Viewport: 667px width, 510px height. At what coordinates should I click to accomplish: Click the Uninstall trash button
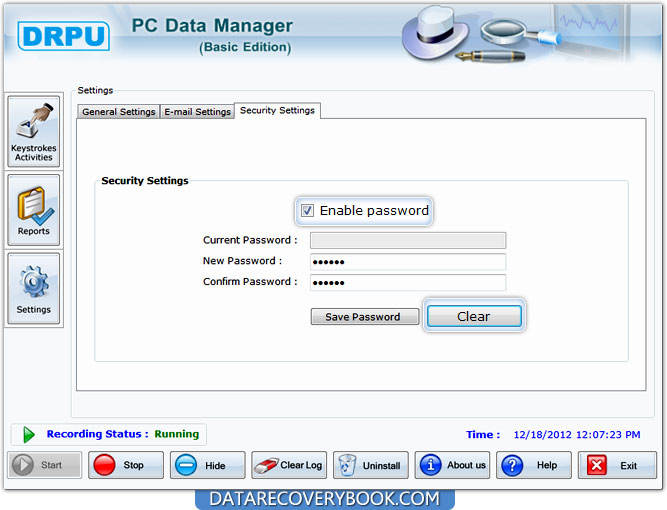tap(371, 465)
